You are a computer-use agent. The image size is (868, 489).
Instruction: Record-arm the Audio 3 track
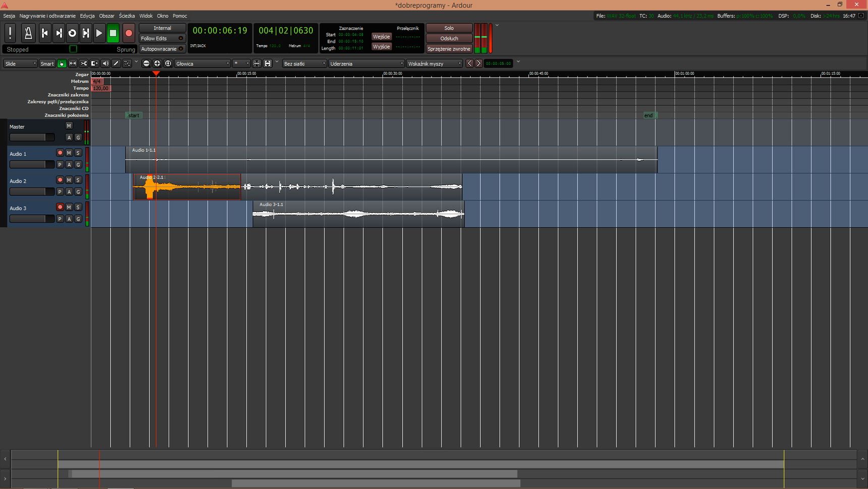60,208
